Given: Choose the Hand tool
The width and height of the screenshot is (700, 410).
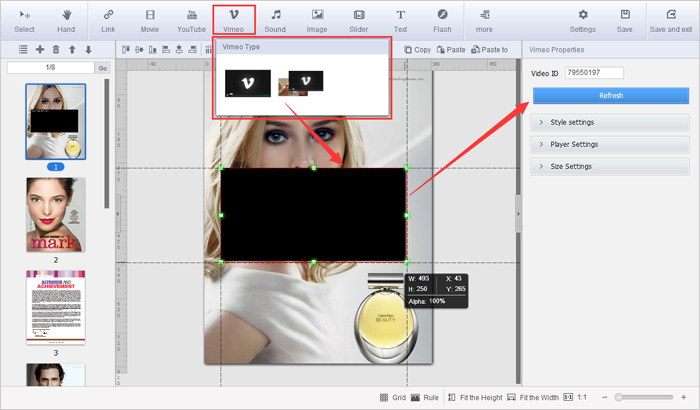Looking at the screenshot, I should click(x=68, y=20).
